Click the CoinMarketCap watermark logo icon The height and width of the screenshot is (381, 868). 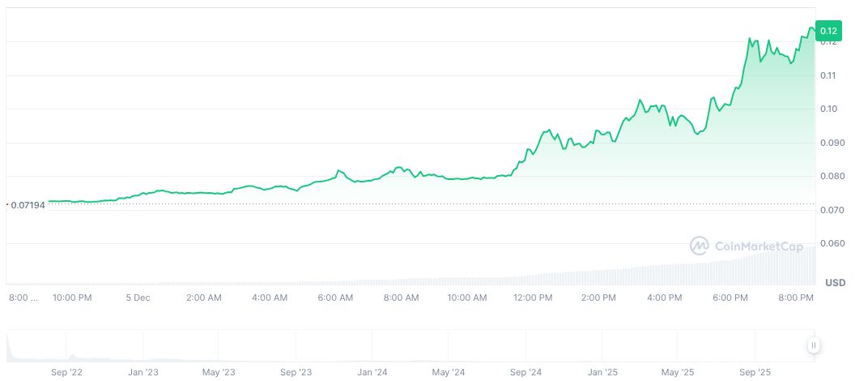pos(700,245)
